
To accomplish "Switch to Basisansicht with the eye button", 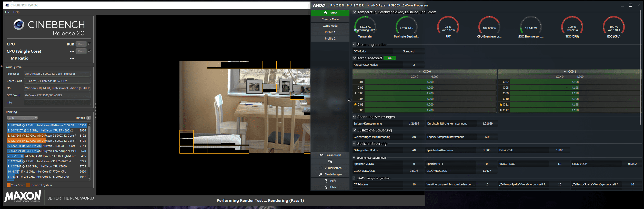I will (330, 155).
